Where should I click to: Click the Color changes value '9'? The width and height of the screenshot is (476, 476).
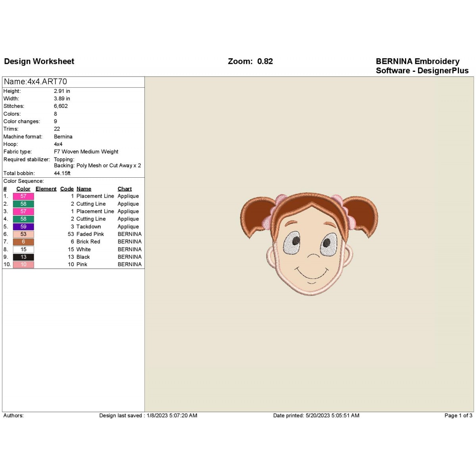[x=56, y=121]
